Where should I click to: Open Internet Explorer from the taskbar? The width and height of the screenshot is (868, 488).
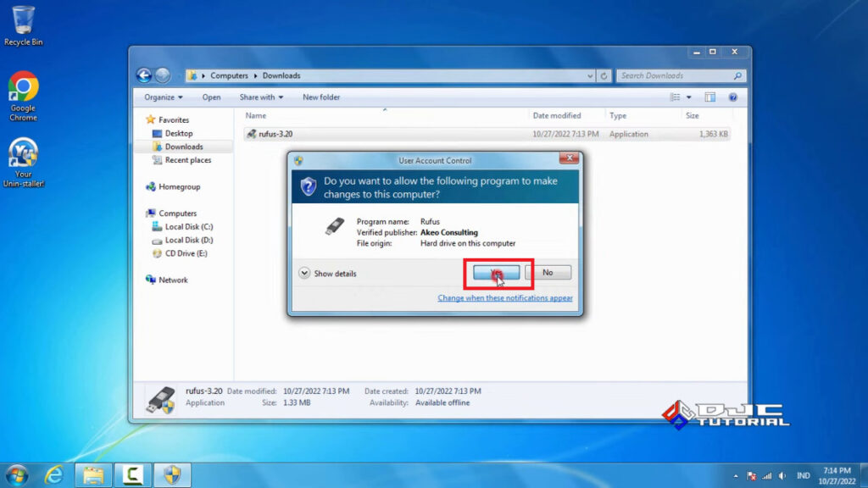(53, 476)
